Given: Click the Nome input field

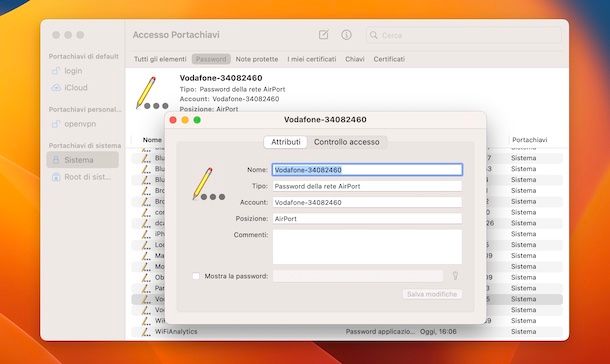Looking at the screenshot, I should [x=367, y=170].
